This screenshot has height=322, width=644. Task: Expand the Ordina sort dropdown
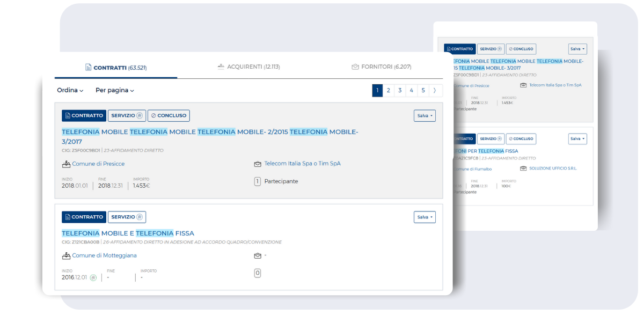70,90
